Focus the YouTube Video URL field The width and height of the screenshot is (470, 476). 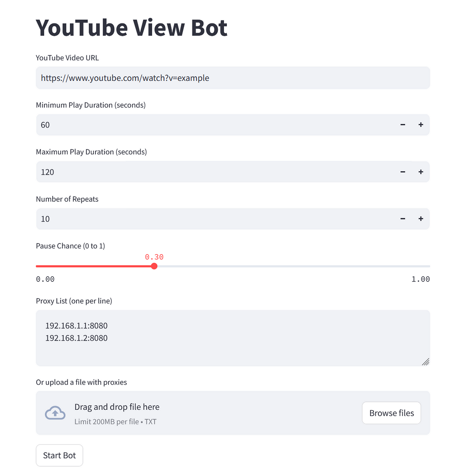[233, 78]
